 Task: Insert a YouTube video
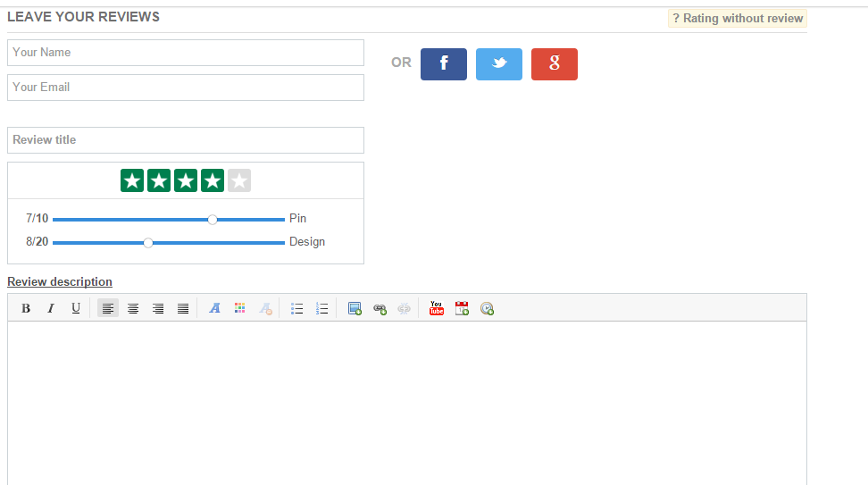[436, 308]
